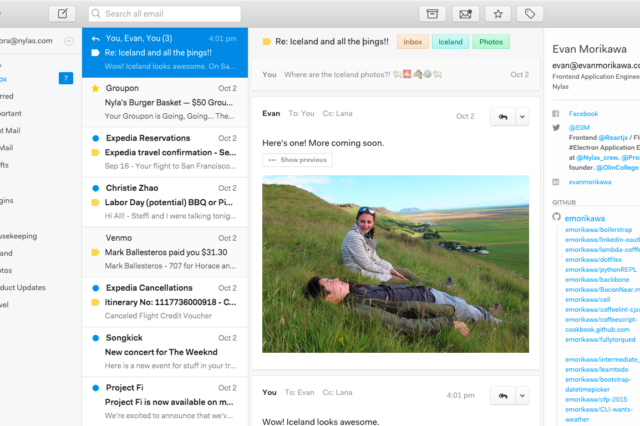Click the reply icon on the bottom message
The image size is (640, 426).
(x=500, y=396)
